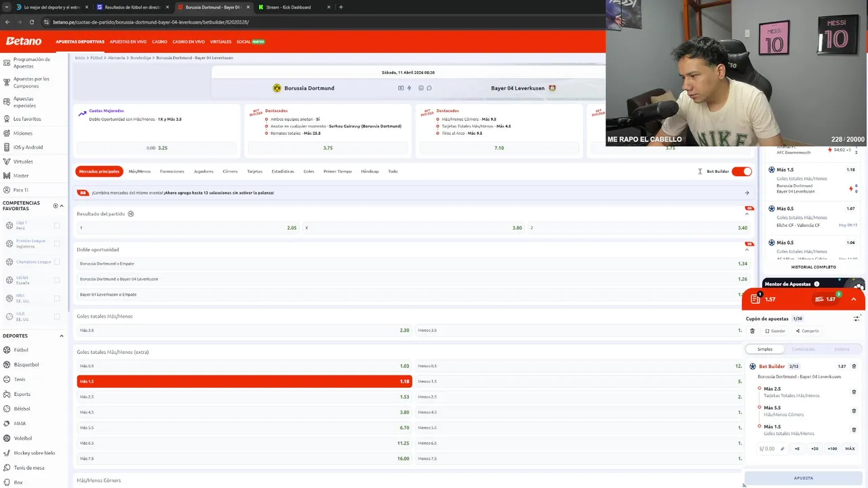Open Master sidebar item
This screenshot has width=868, height=488.
[20, 176]
